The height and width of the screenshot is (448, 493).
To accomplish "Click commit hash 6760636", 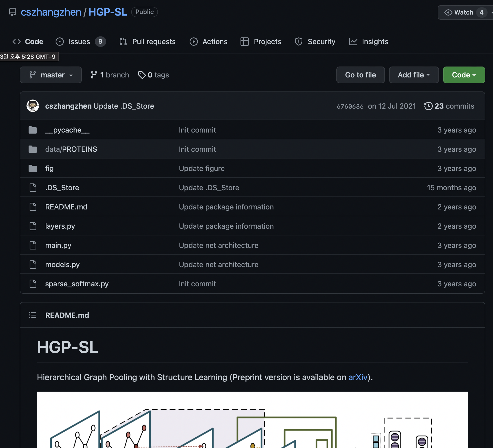I will [350, 106].
